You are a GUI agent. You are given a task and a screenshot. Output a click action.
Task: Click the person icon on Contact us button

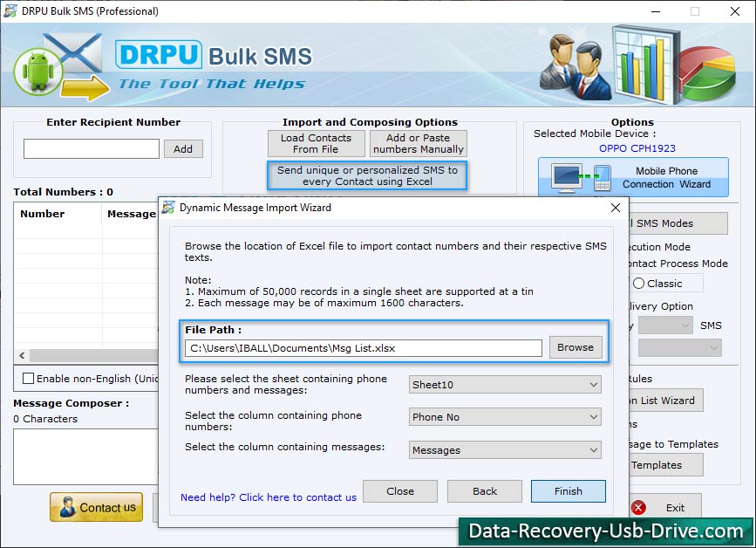[x=67, y=507]
